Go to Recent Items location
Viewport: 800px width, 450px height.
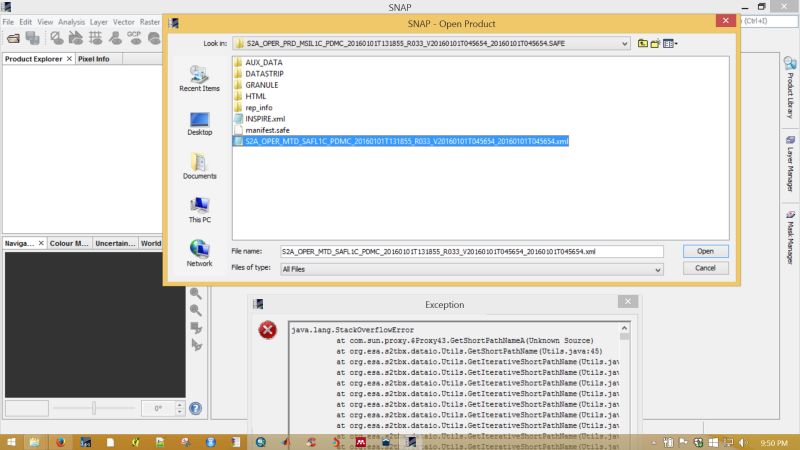click(199, 79)
